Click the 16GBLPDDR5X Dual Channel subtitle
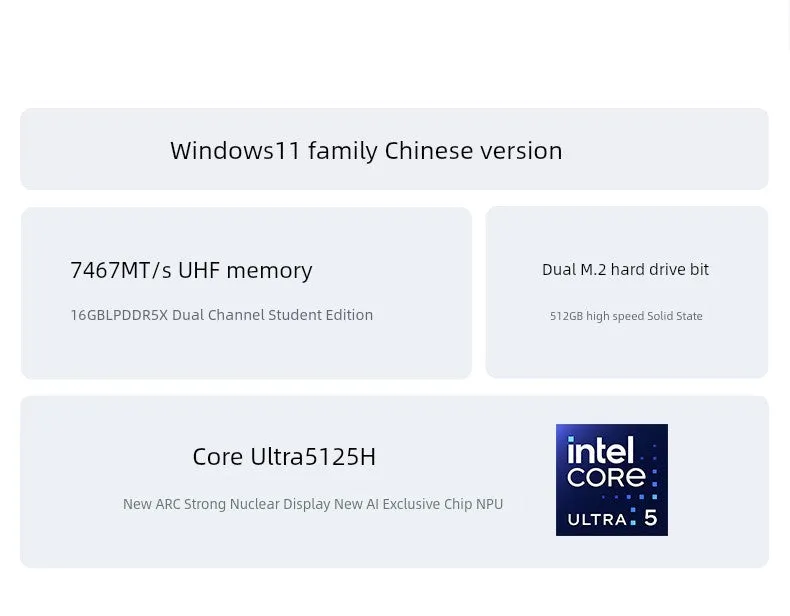This screenshot has width=790, height=616. tap(222, 315)
